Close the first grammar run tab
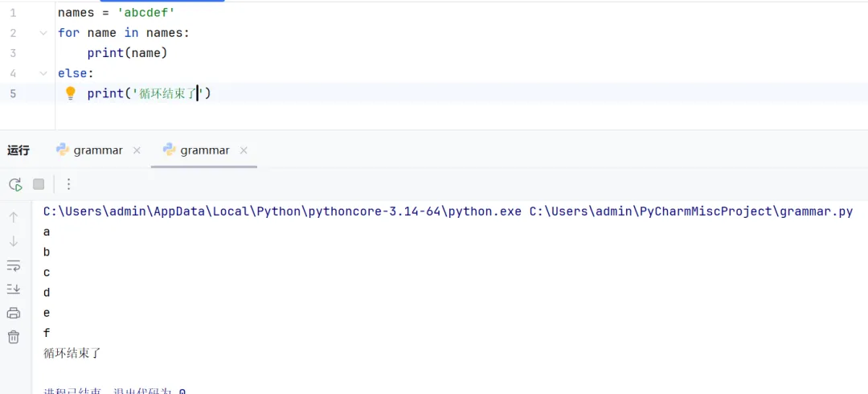This screenshot has height=394, width=868. (x=137, y=150)
